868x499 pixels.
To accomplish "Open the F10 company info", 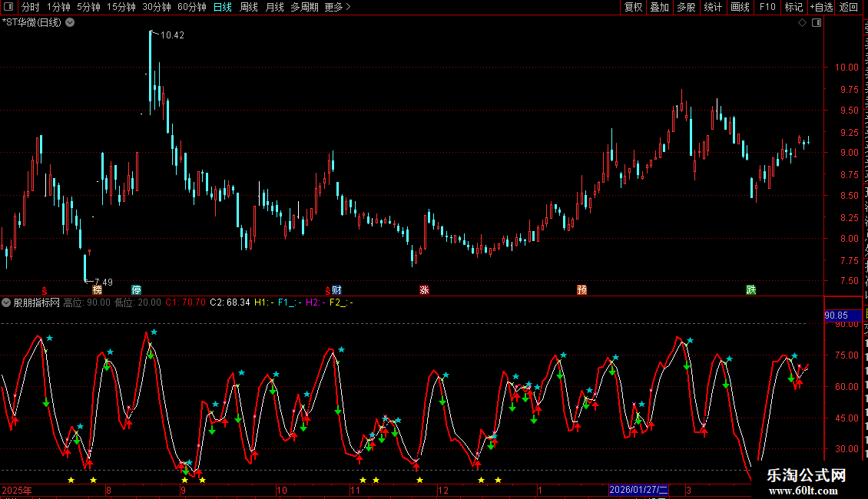I will pyautogui.click(x=767, y=7).
